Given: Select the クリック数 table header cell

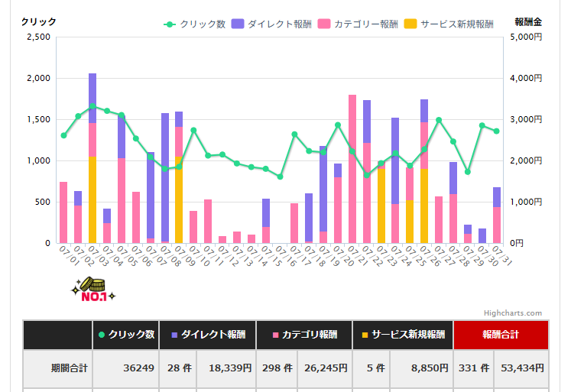Looking at the screenshot, I should (125, 335).
